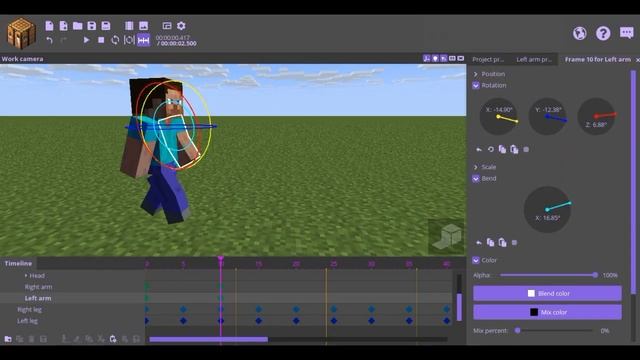Viewport: 640px width, 360px height.
Task: Click the Alpha slider handle
Action: pos(595,275)
